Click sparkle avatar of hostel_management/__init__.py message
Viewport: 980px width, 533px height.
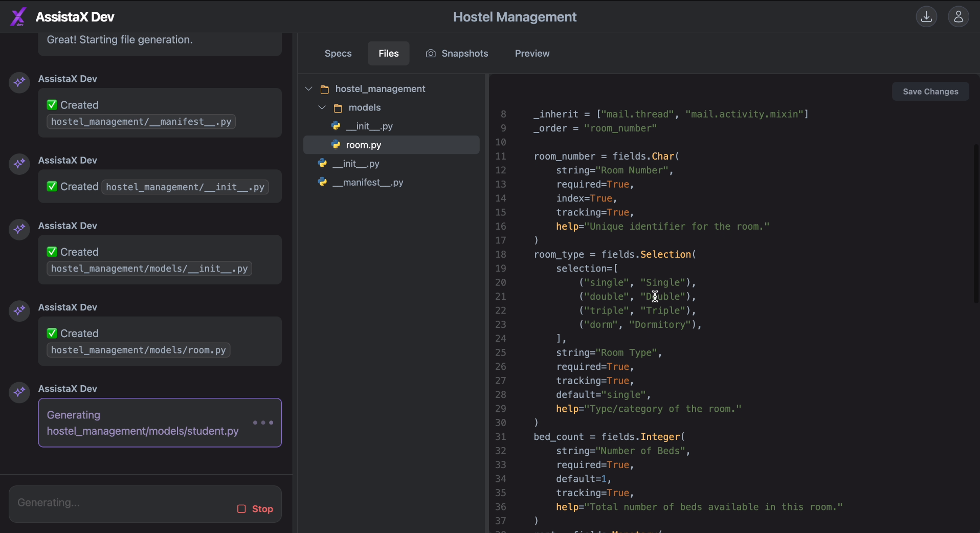click(19, 164)
